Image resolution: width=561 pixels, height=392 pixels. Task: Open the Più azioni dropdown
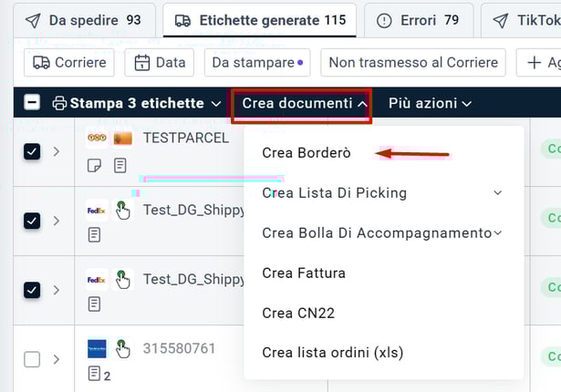click(x=430, y=103)
